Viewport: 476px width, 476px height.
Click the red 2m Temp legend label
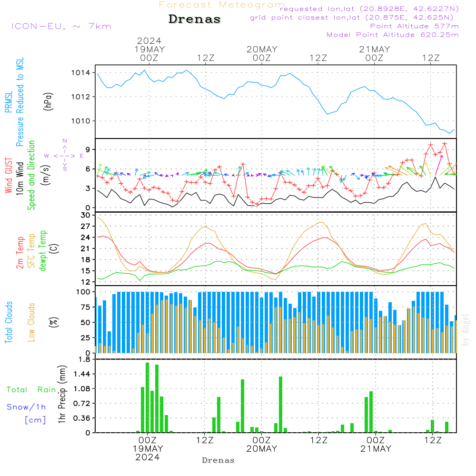(x=20, y=251)
